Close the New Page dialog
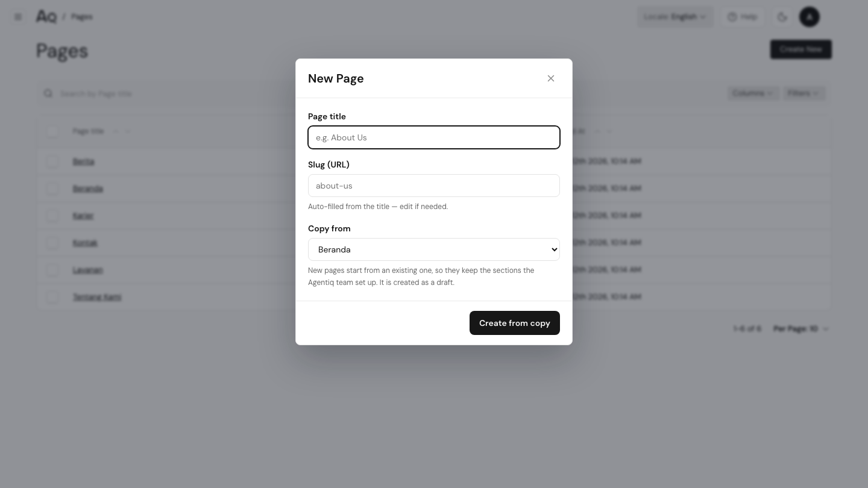 click(551, 78)
